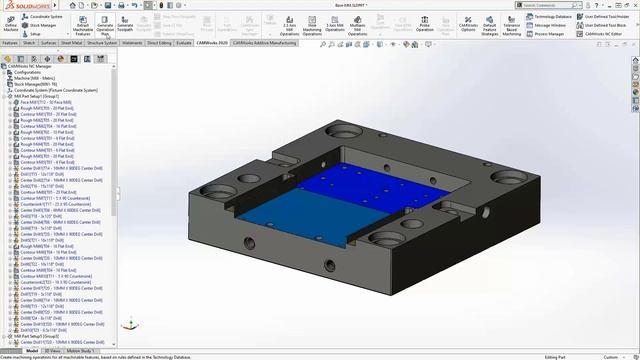Open Default Feature Strategies

[489, 26]
